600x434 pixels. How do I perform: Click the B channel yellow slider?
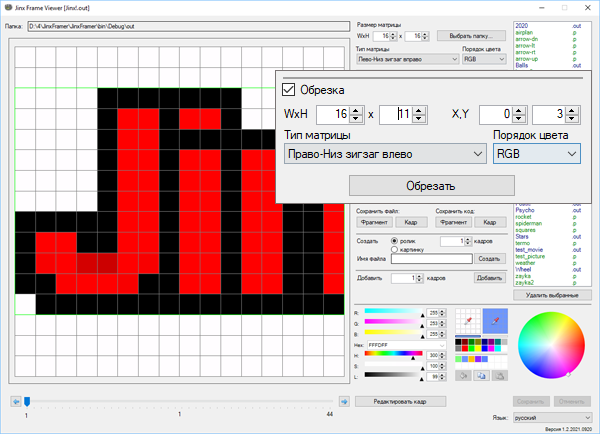click(x=394, y=333)
